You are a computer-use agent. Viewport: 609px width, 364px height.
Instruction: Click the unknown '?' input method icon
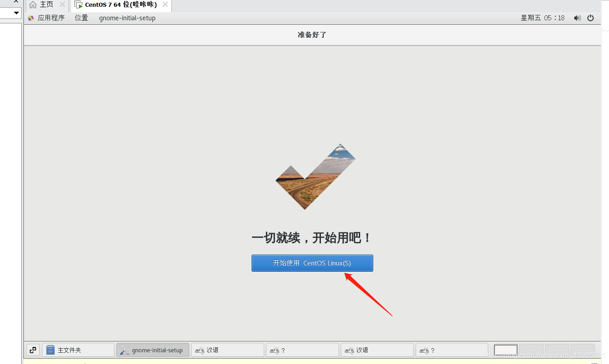pos(274,350)
